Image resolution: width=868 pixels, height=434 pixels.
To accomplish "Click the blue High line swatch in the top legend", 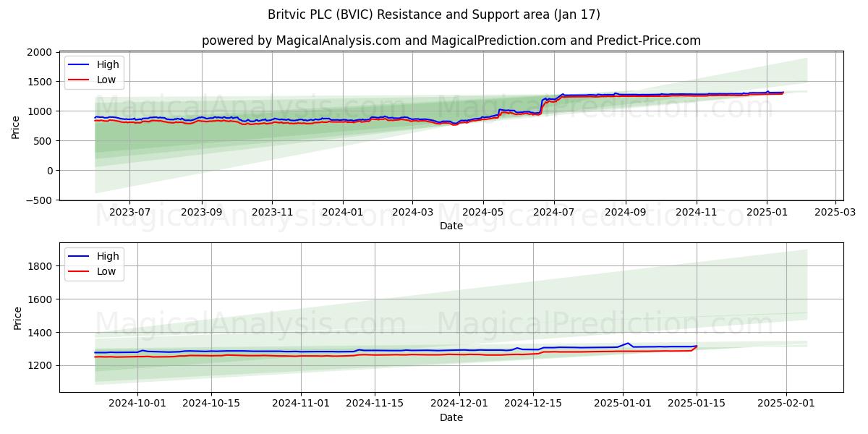I will pyautogui.click(x=79, y=64).
